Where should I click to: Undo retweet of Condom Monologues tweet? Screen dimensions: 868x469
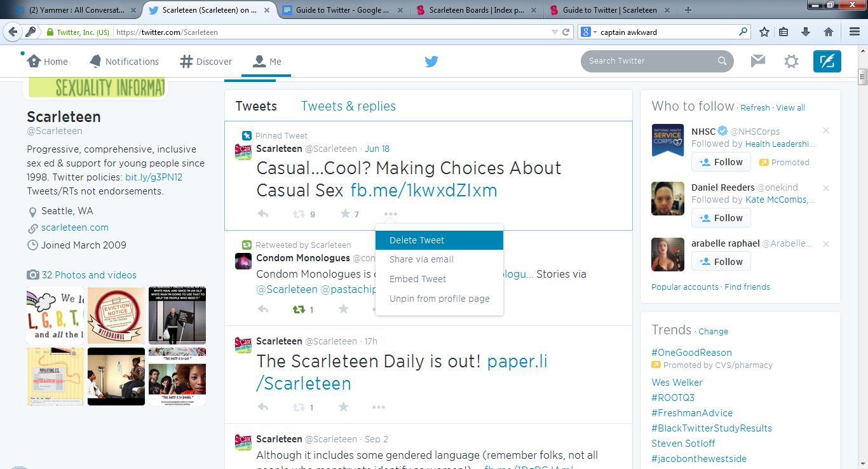pyautogui.click(x=298, y=309)
